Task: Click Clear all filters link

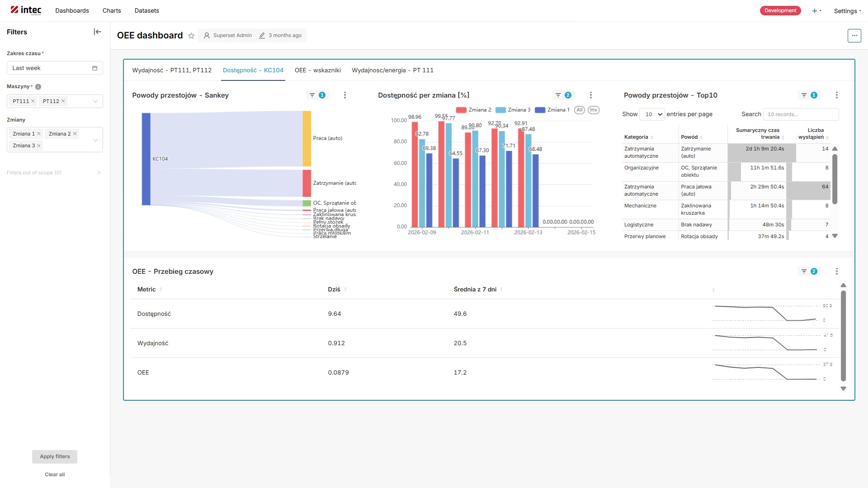Action: coord(55,474)
